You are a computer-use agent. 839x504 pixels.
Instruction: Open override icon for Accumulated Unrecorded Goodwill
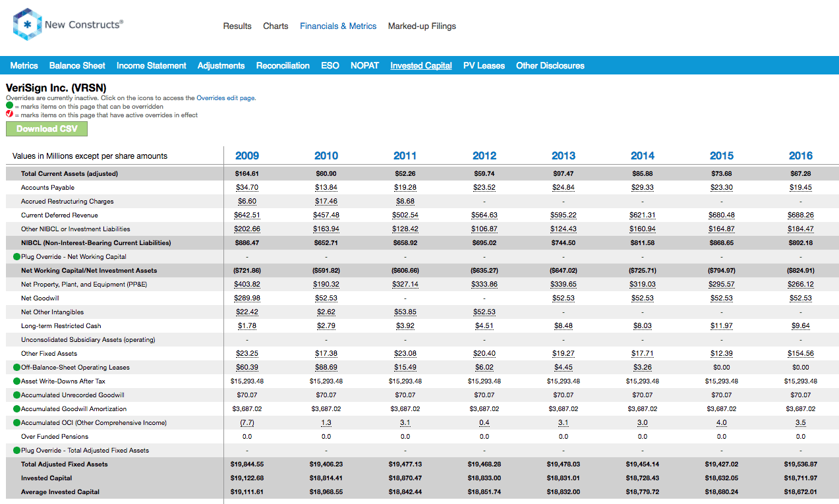(16, 395)
